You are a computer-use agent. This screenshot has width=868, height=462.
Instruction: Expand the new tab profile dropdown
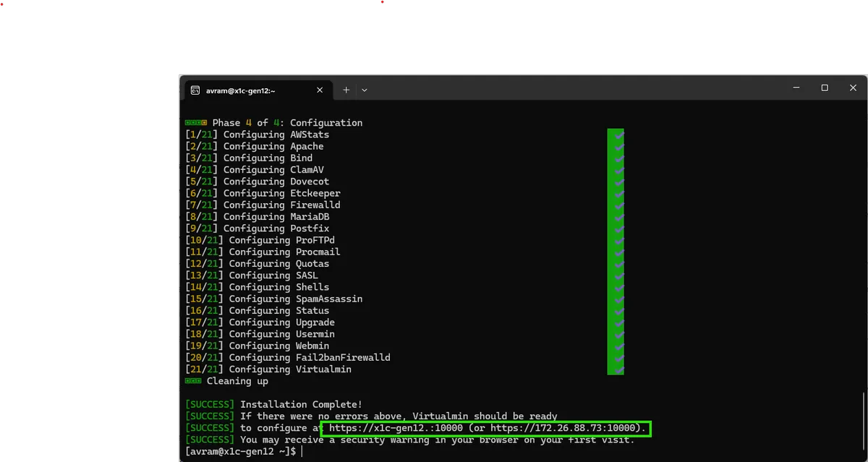365,90
